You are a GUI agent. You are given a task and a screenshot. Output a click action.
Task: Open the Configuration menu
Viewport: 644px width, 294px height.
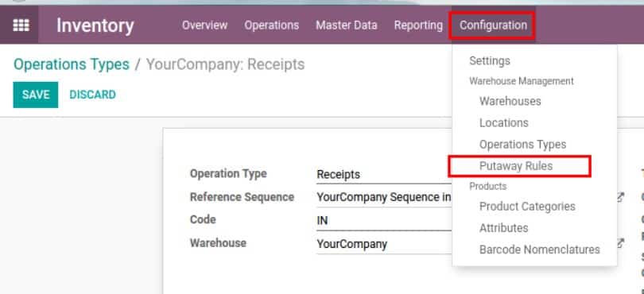[493, 25]
